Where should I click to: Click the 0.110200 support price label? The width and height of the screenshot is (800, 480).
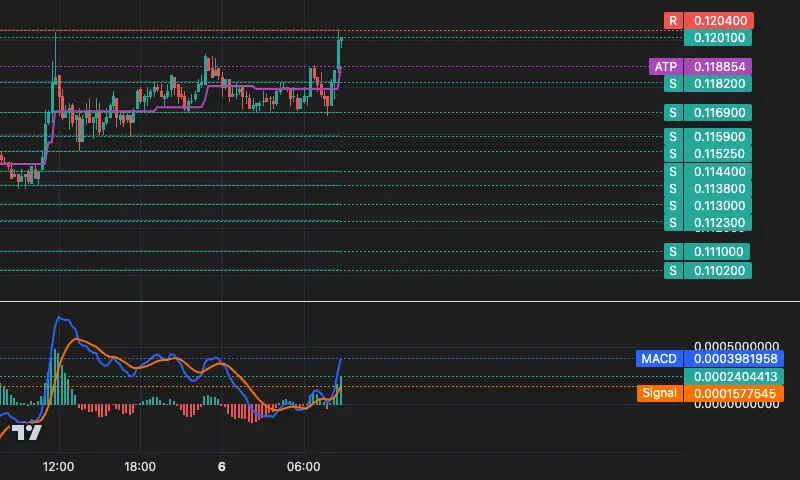tap(718, 270)
